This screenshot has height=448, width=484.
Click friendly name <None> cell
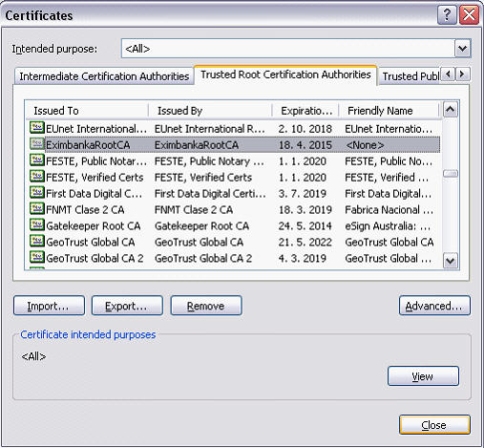click(x=365, y=145)
